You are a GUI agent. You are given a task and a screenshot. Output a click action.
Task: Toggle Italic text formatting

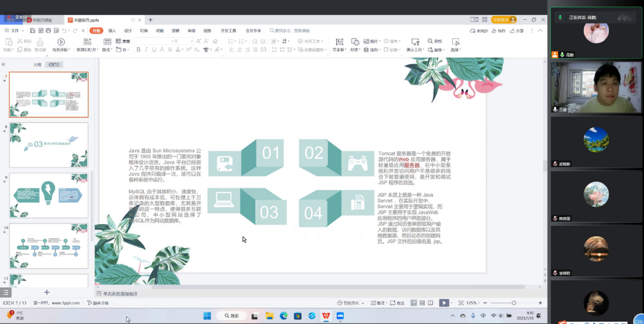tap(147, 50)
